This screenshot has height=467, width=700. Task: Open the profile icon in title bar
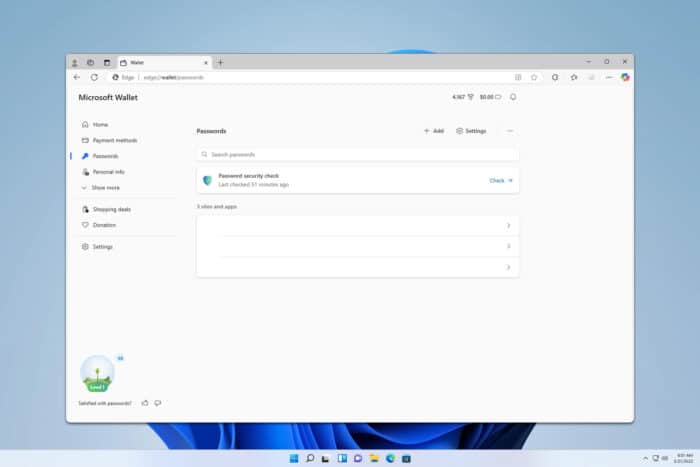point(75,63)
